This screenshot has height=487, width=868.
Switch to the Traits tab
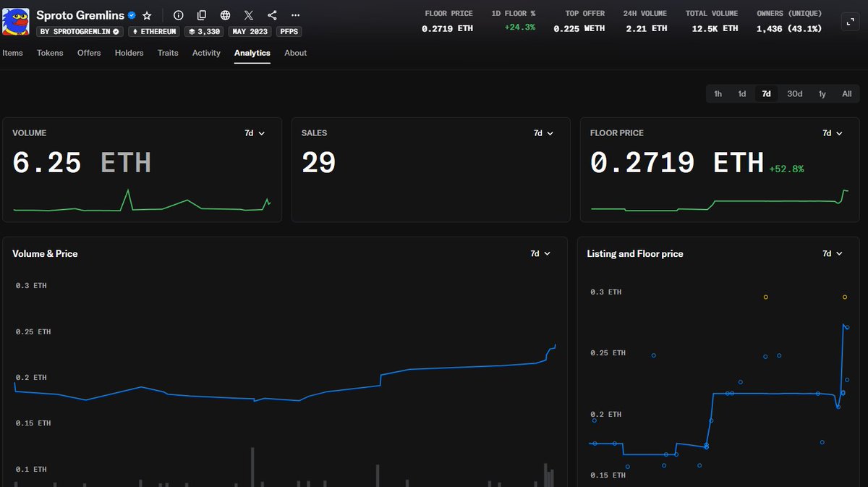(x=168, y=53)
